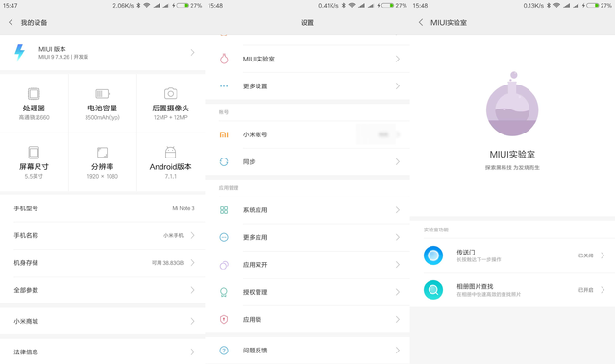Tap 高通骁龙660 processor value
615x364 pixels.
(35, 117)
